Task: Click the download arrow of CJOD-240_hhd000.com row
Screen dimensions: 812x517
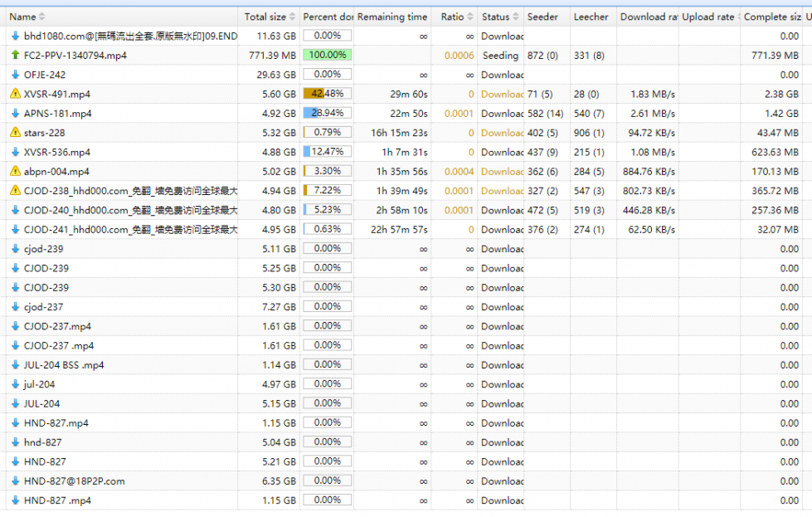Action: pyautogui.click(x=15, y=210)
